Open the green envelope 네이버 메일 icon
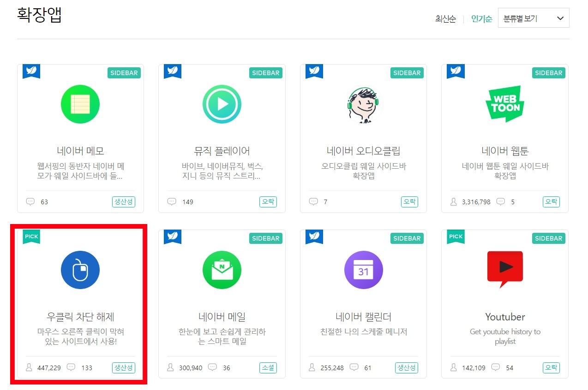 click(222, 270)
